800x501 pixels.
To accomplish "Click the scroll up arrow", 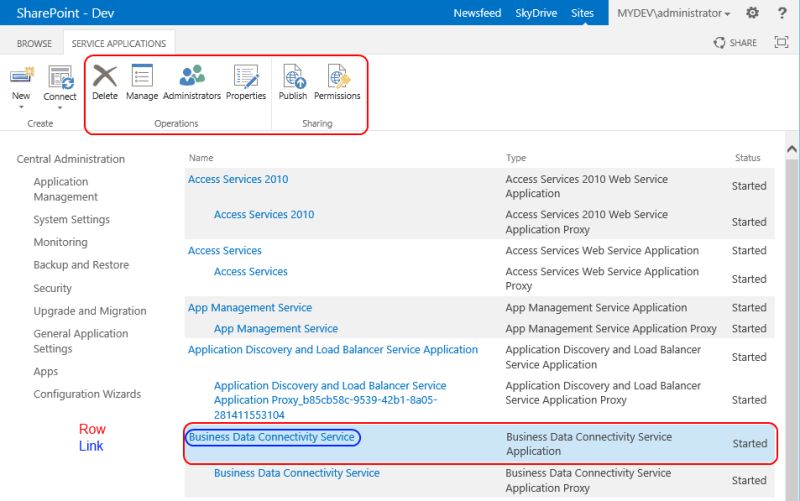I will coord(792,149).
